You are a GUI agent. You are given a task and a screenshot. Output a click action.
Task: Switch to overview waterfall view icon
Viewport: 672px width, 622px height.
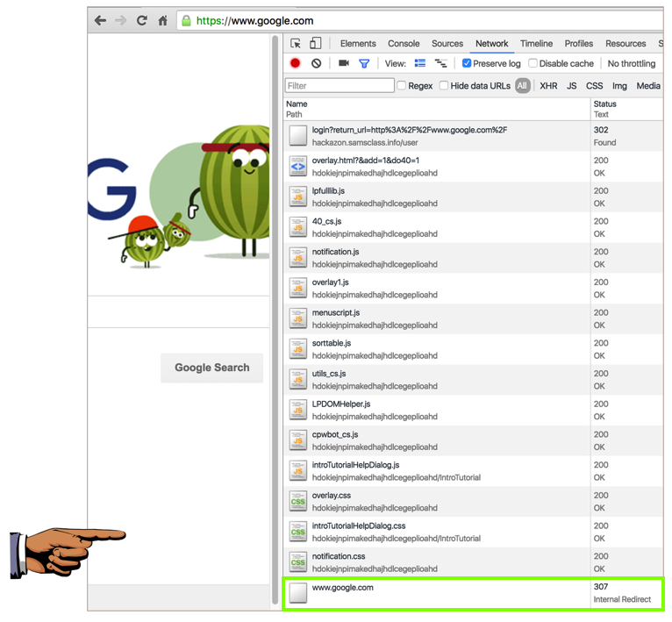coord(441,63)
